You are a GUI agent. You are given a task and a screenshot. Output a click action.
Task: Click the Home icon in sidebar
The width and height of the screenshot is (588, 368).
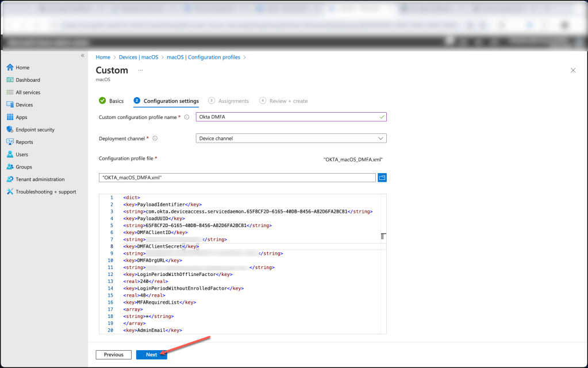tap(10, 67)
